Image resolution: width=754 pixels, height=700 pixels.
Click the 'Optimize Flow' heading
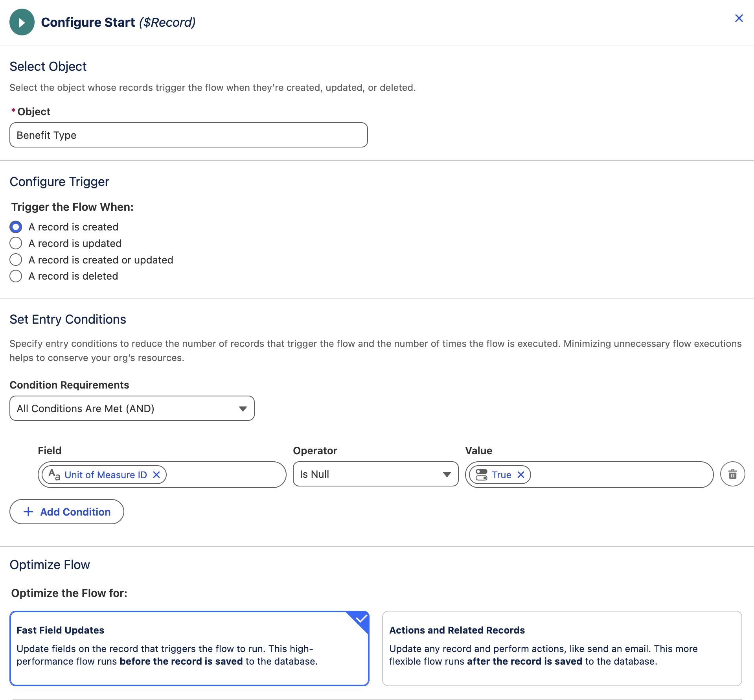[x=50, y=565]
